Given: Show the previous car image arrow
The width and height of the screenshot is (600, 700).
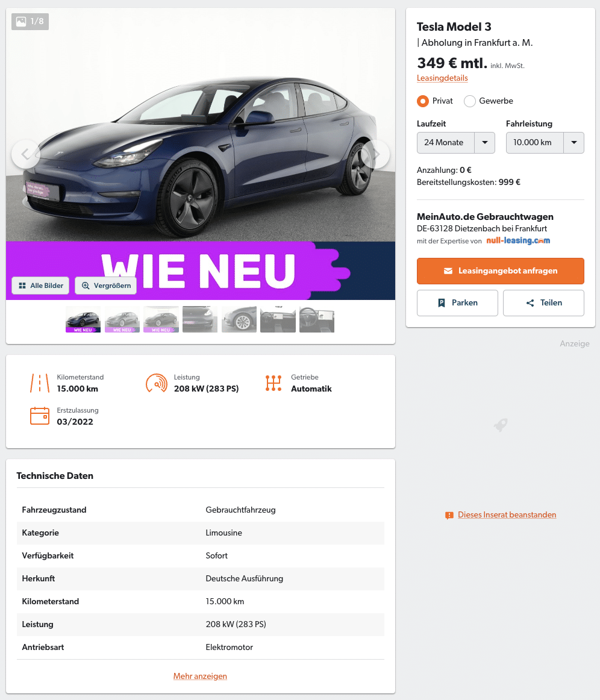Looking at the screenshot, I should tap(25, 154).
